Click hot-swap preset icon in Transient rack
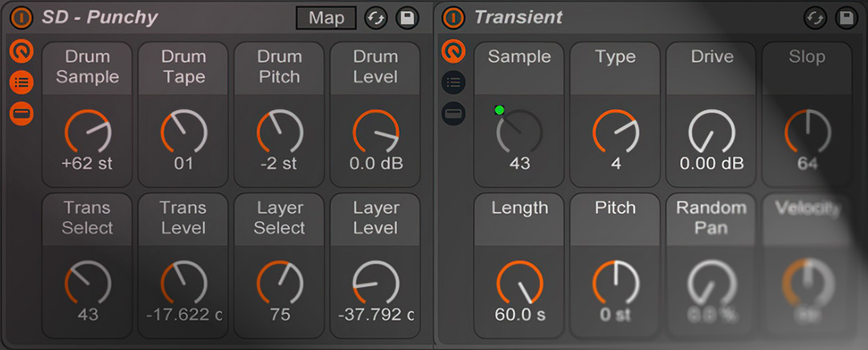Image resolution: width=868 pixels, height=350 pixels. [x=815, y=18]
